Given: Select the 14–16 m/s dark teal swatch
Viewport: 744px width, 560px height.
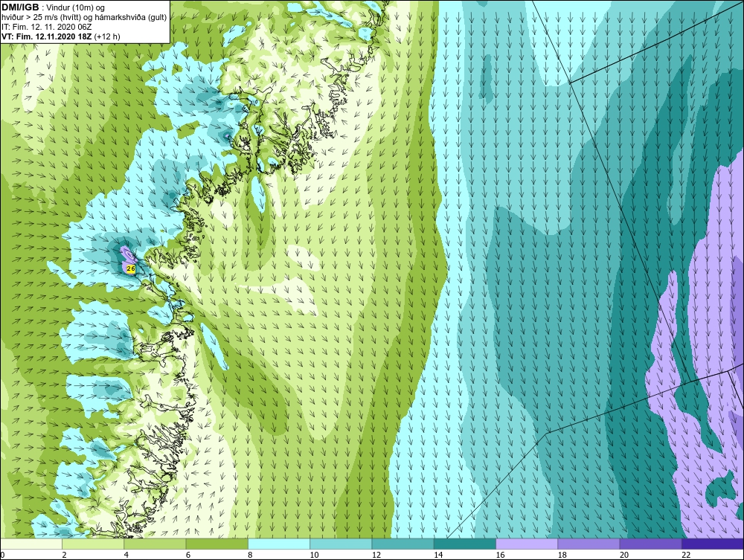Looking at the screenshot, I should click(465, 544).
